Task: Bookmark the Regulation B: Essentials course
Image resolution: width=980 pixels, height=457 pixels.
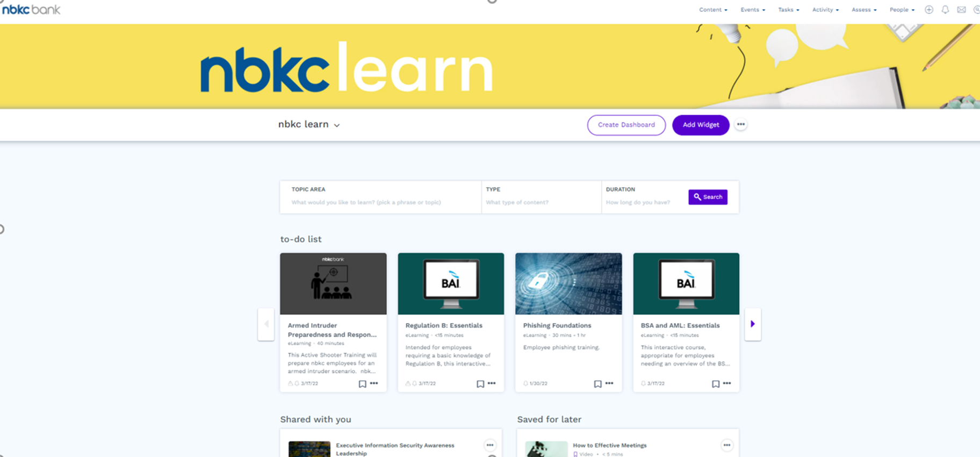Action: [480, 384]
